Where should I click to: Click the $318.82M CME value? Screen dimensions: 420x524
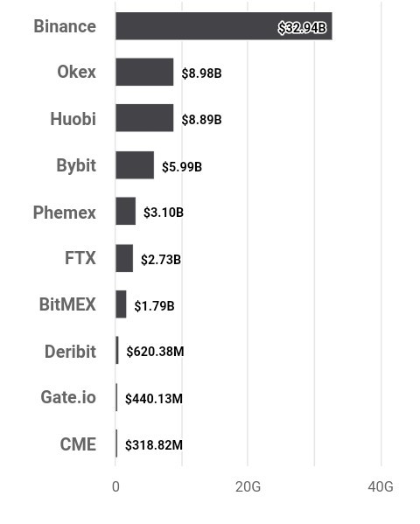point(154,444)
